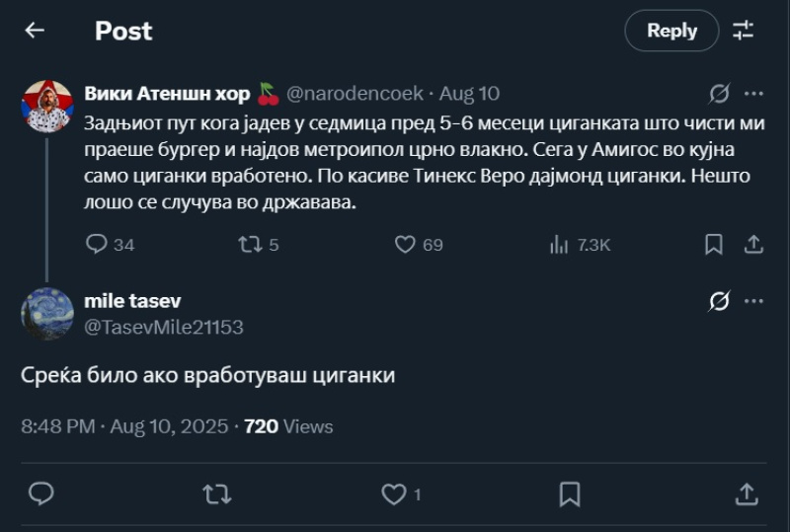The width and height of the screenshot is (790, 532).
Task: Open the post view settings sliders icon
Action: pyautogui.click(x=743, y=31)
